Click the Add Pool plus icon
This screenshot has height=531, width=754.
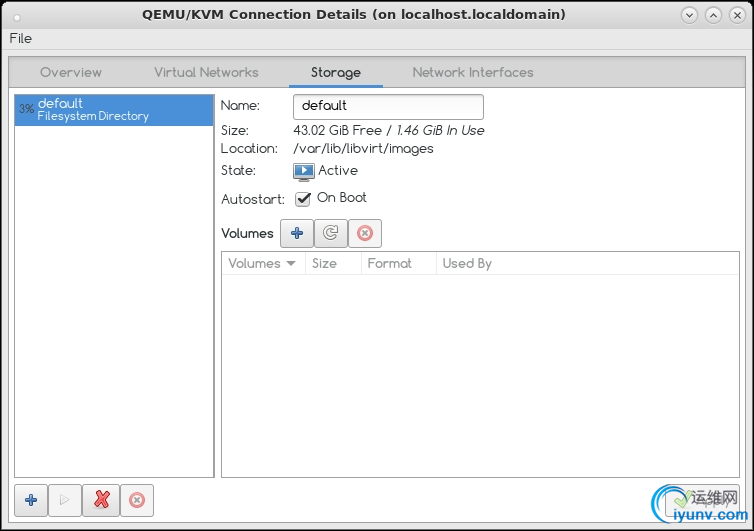[x=31, y=500]
